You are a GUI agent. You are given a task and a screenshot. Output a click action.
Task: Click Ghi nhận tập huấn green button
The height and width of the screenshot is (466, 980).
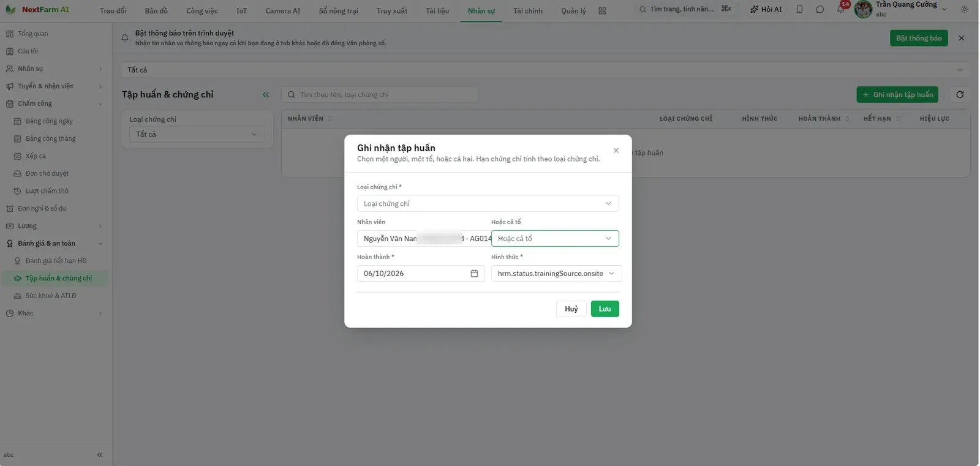pyautogui.click(x=897, y=94)
